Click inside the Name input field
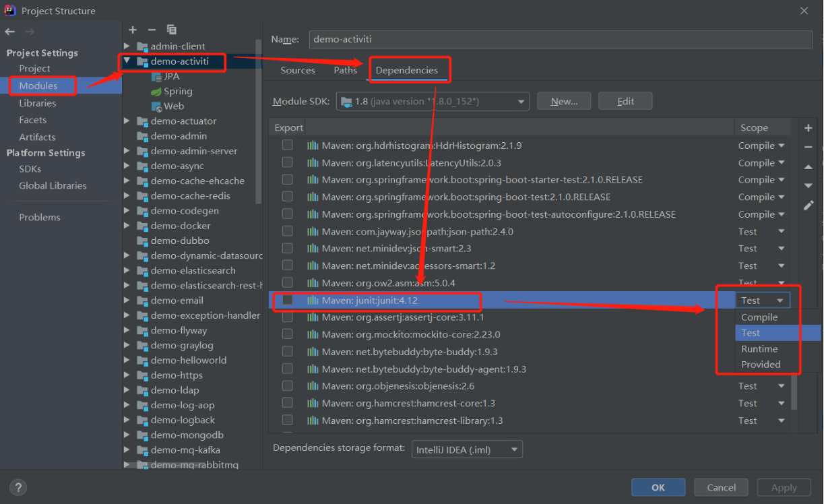The height and width of the screenshot is (504, 824). 559,39
